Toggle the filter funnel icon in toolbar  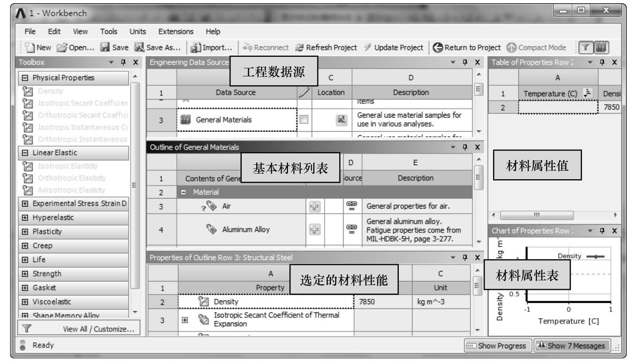[x=586, y=48]
